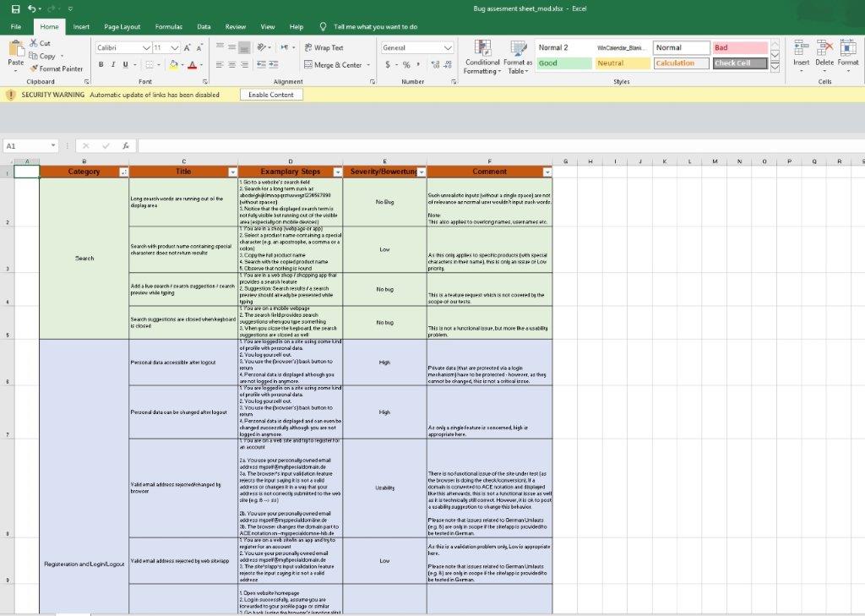
Task: Click the fill color bucket icon
Action: coord(174,65)
